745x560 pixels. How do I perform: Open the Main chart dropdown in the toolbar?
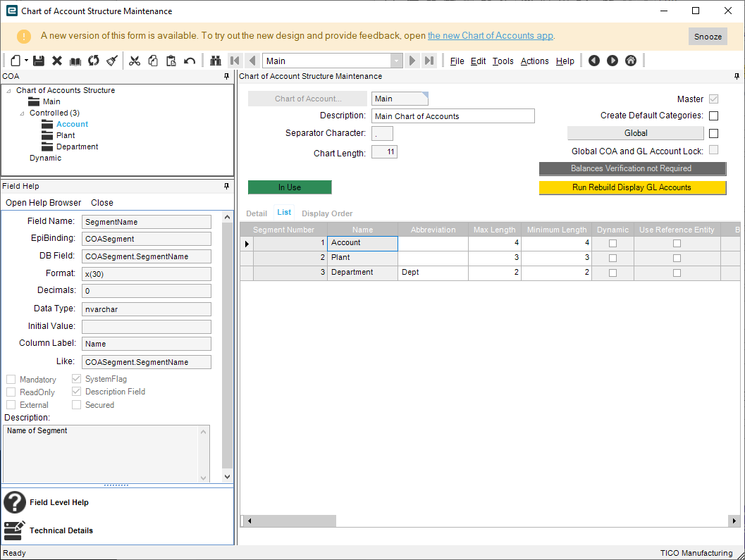[397, 61]
